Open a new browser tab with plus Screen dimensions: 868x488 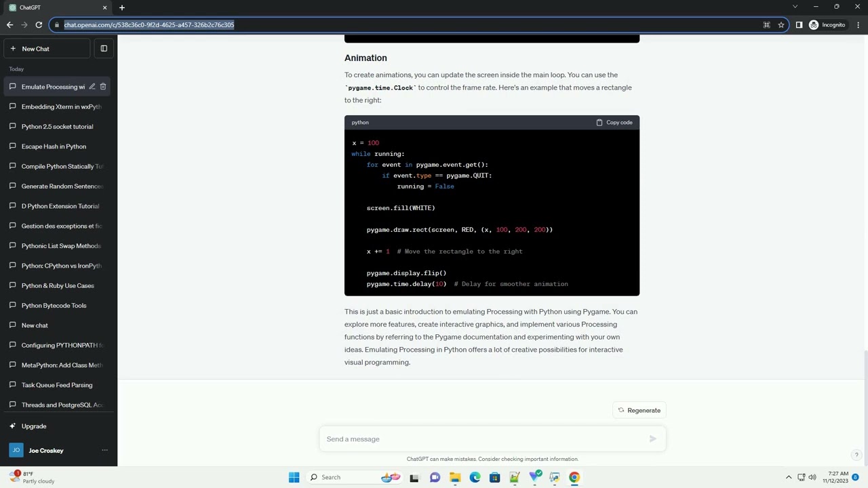click(x=122, y=7)
